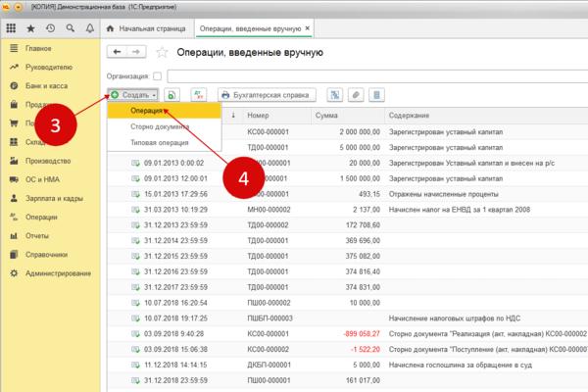
Task: Go forward with the right arrow button
Action: 136,52
